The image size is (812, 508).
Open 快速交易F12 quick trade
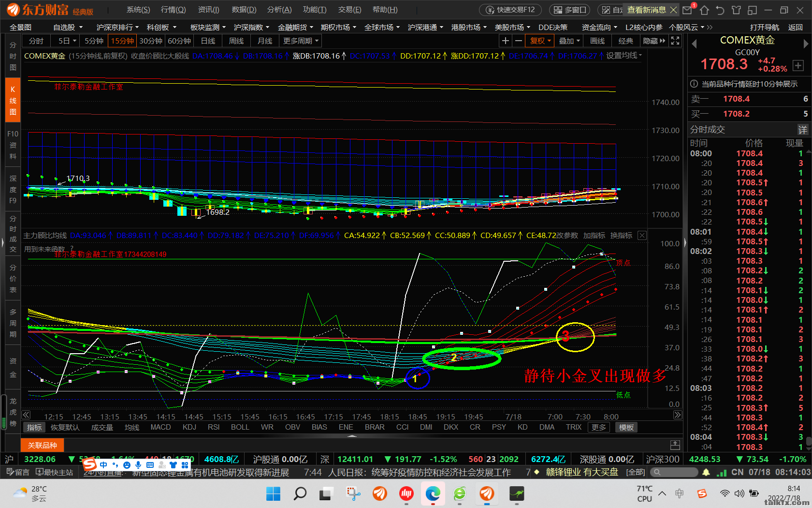point(510,10)
